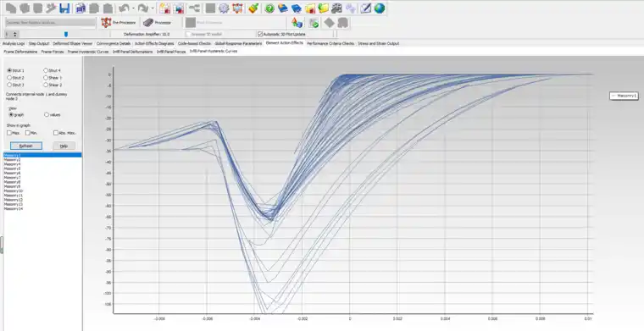Choose the 'values' view radio button

pos(47,115)
